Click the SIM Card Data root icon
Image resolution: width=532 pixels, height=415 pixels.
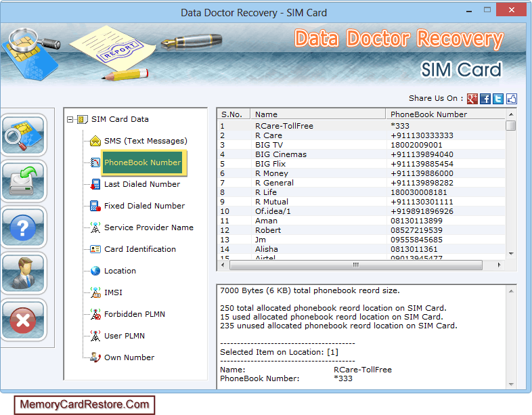(x=82, y=119)
